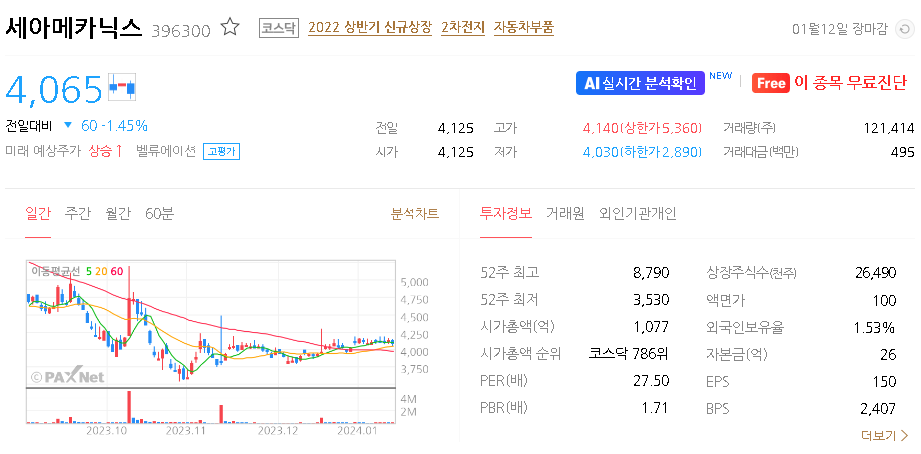Image resolution: width=921 pixels, height=454 pixels.
Task: Click the 시가총액(억) value 1,077
Action: (652, 327)
